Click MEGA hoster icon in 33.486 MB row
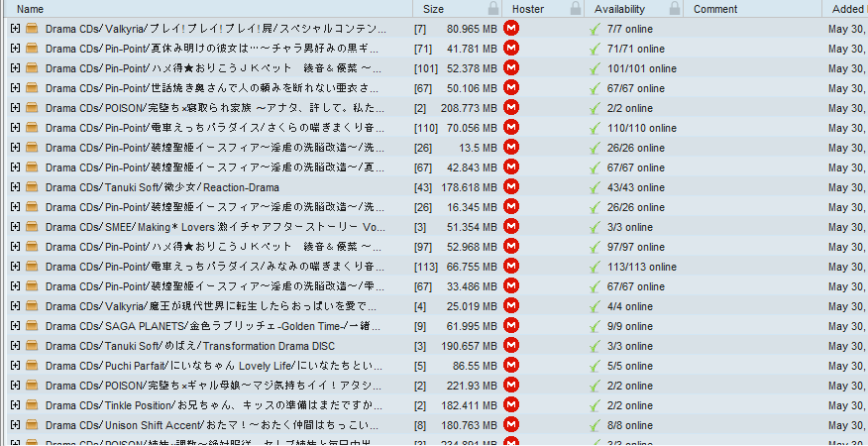 click(511, 285)
